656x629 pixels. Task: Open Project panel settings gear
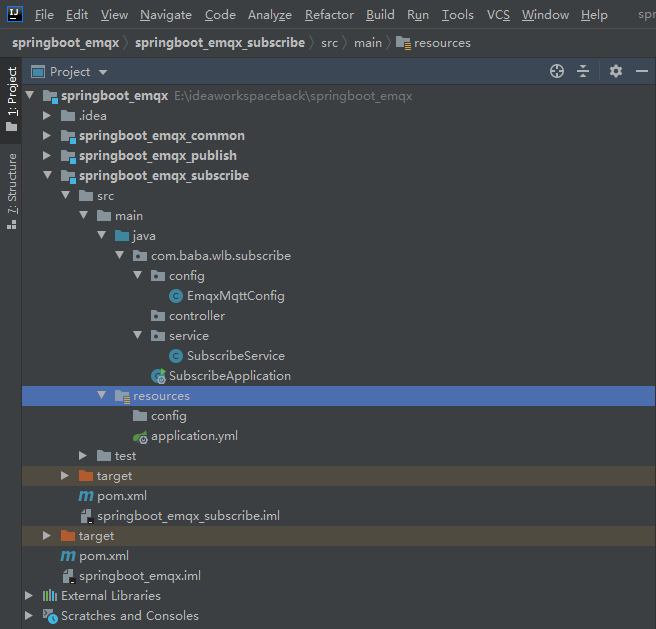[x=616, y=71]
